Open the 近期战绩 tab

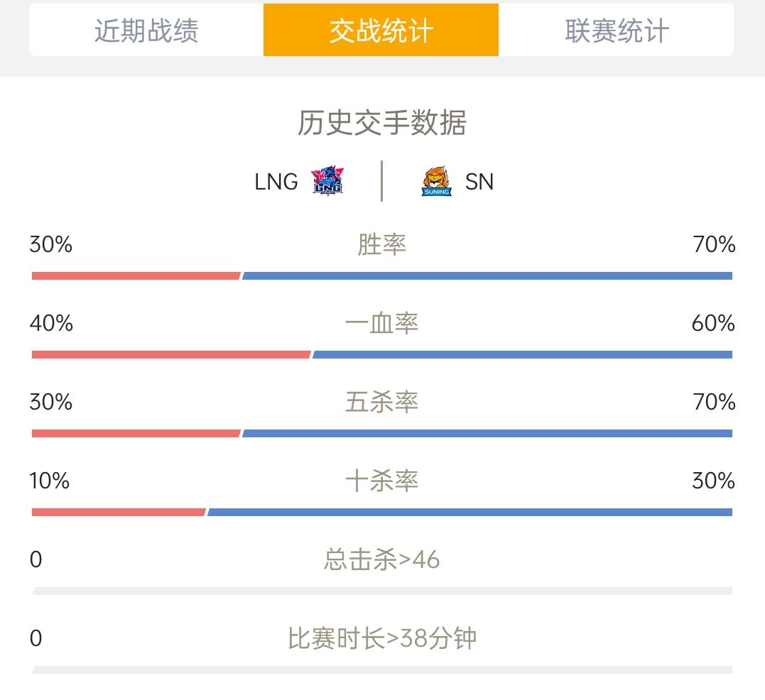click(x=146, y=31)
